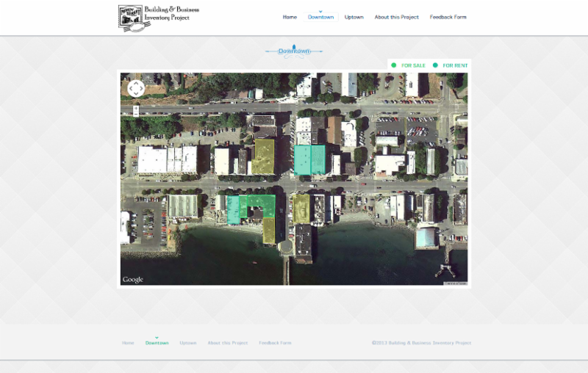Select the teal highlighted building north of main street
Screen dimensions: 588x373
[x=309, y=159]
